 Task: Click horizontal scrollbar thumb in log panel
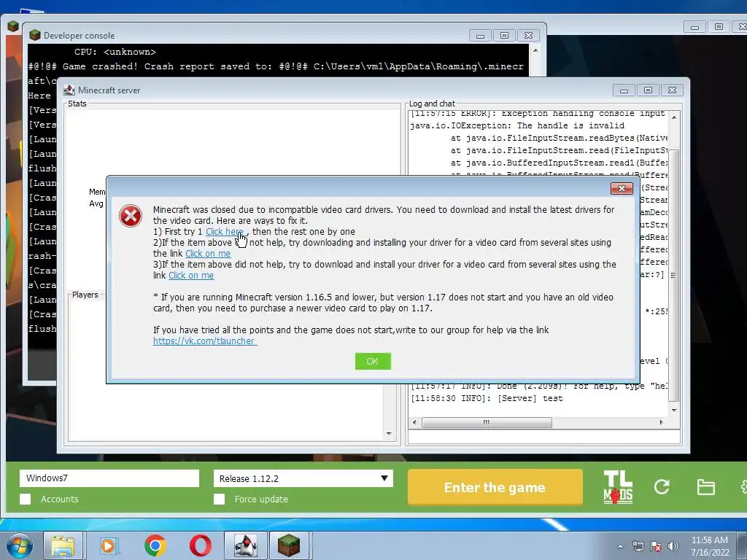click(x=487, y=422)
